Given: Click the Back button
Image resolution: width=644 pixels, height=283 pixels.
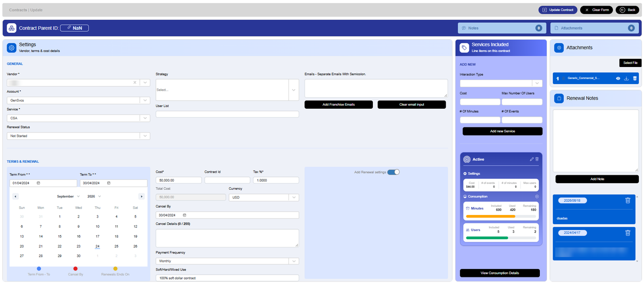Looking at the screenshot, I should (x=628, y=10).
